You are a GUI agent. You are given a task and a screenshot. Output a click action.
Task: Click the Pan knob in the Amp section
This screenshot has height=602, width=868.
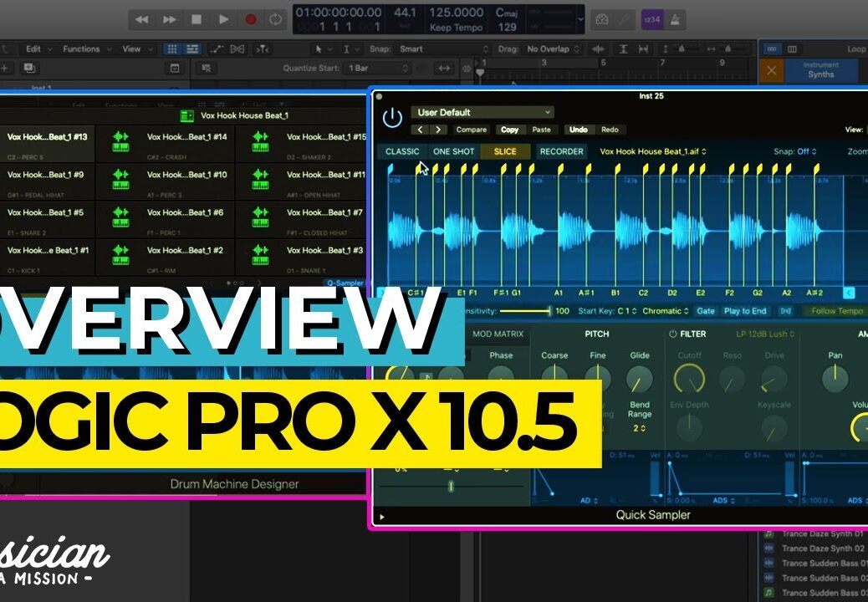click(x=835, y=378)
